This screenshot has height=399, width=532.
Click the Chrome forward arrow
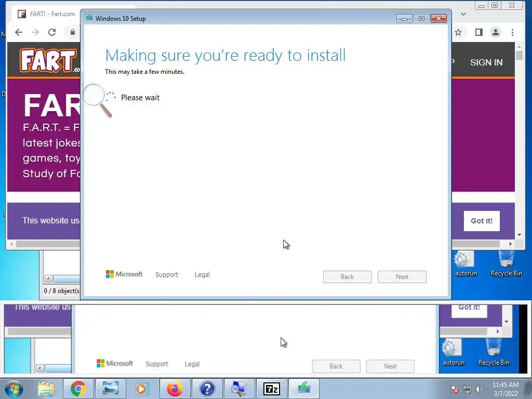click(x=35, y=32)
